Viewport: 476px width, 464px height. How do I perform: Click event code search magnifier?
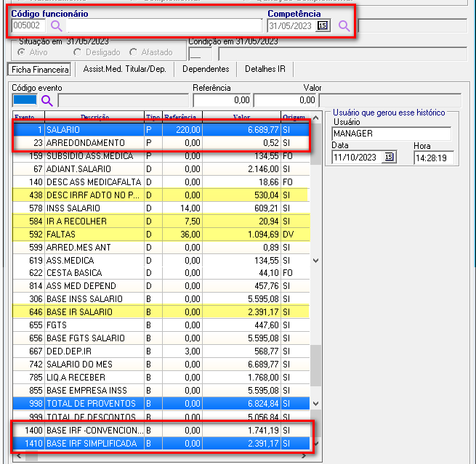point(47,100)
